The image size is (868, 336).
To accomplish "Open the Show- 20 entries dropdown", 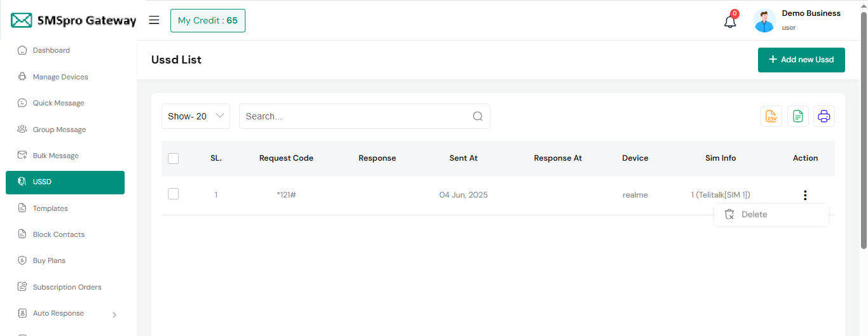I will click(x=195, y=116).
